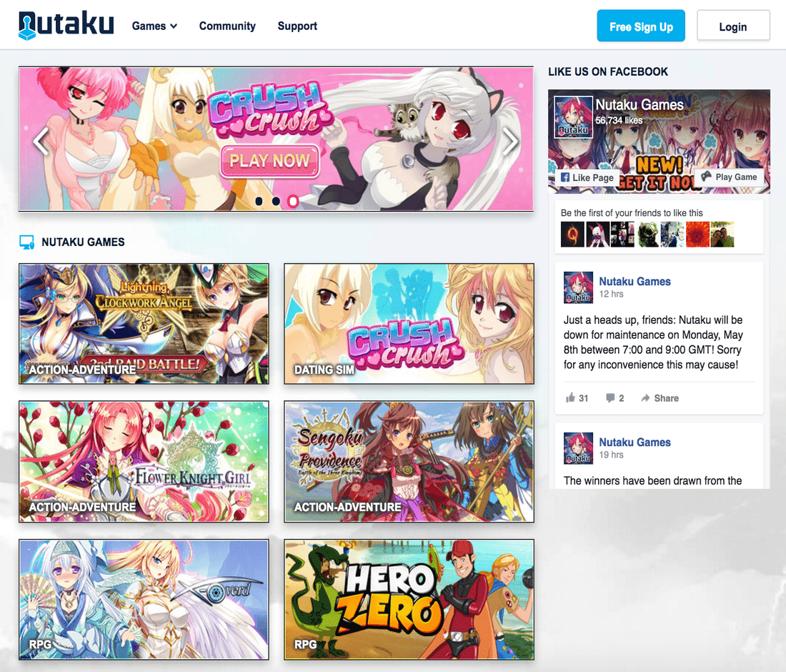Click the Free Sign Up button
Screen dimensions: 786x672
point(641,26)
